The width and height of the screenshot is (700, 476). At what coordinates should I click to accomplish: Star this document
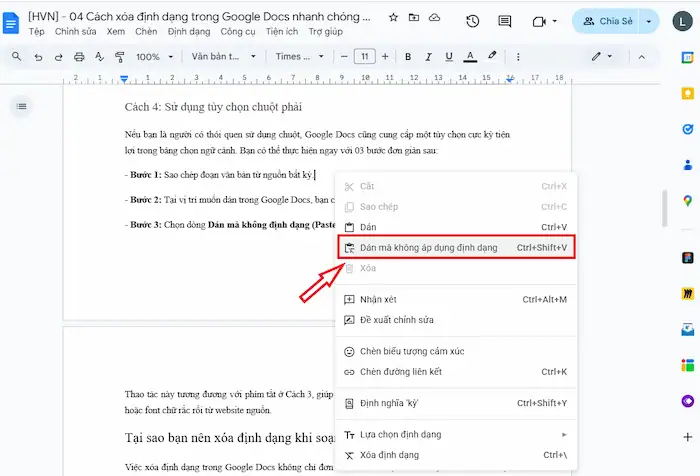point(393,18)
